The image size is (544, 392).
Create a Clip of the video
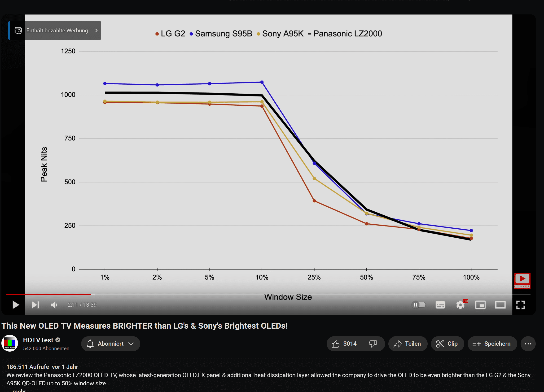pos(447,344)
